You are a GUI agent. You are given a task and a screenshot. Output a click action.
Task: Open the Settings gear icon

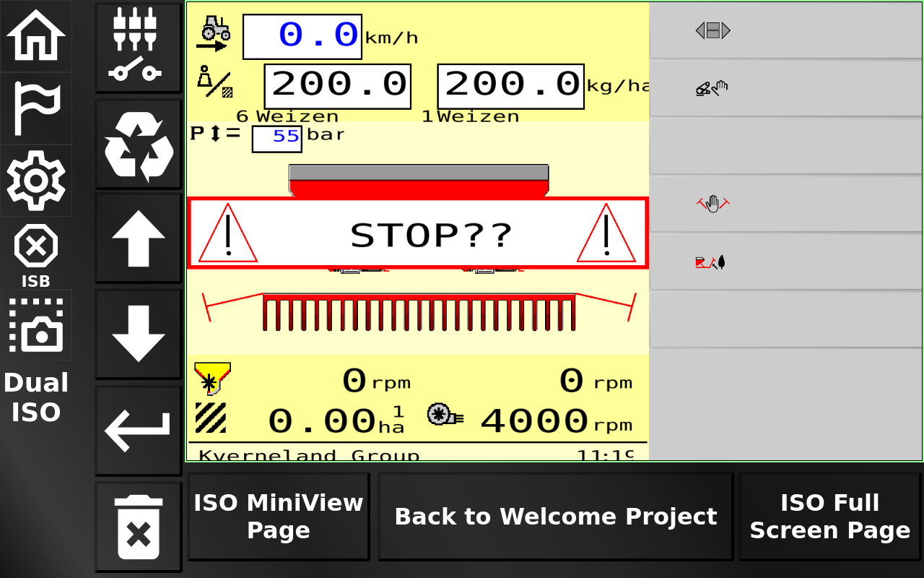pos(36,181)
